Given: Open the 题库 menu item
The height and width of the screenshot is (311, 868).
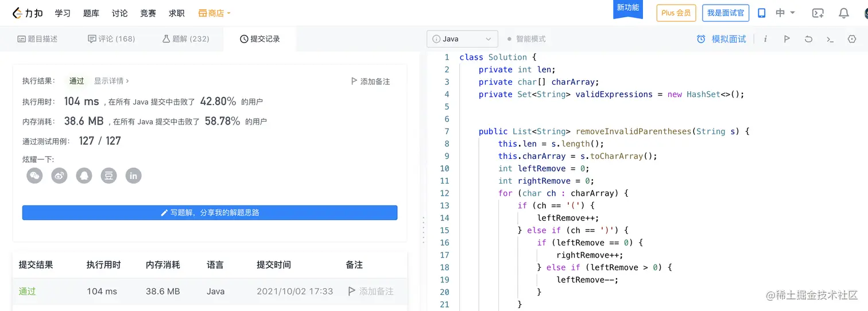Looking at the screenshot, I should (x=91, y=13).
